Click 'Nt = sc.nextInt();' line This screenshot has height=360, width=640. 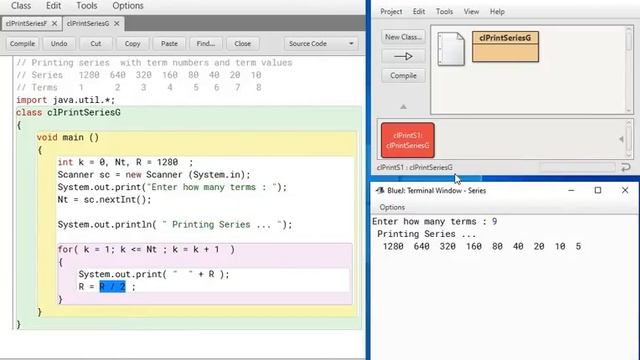(x=104, y=200)
